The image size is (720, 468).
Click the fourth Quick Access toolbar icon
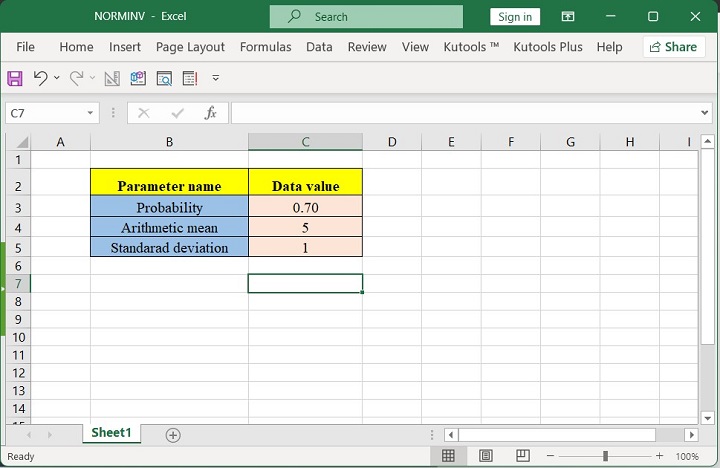coord(138,78)
